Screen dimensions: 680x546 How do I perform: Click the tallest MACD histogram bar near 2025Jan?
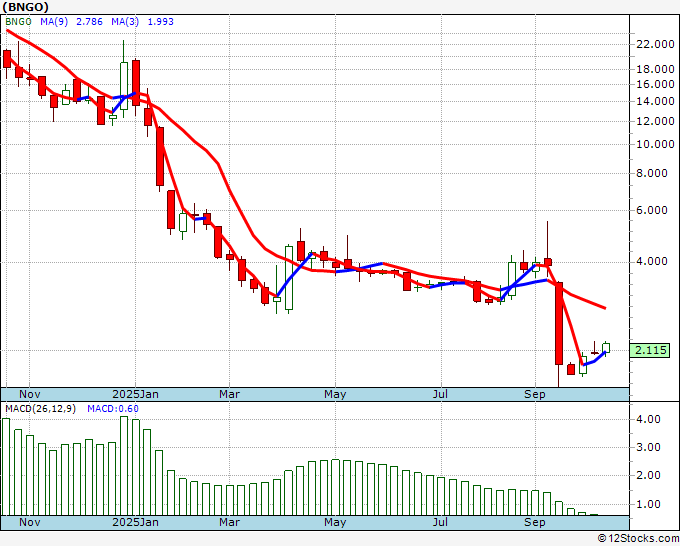(x=124, y=465)
